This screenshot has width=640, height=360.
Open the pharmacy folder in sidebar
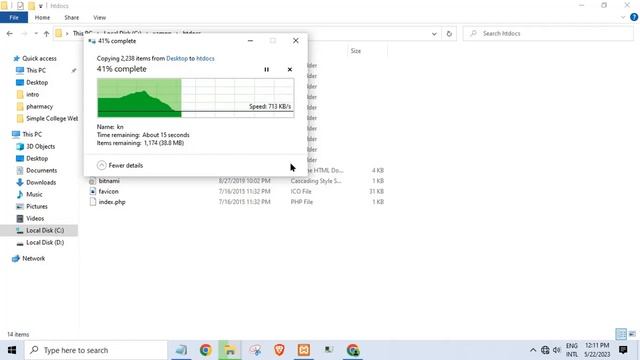point(40,107)
